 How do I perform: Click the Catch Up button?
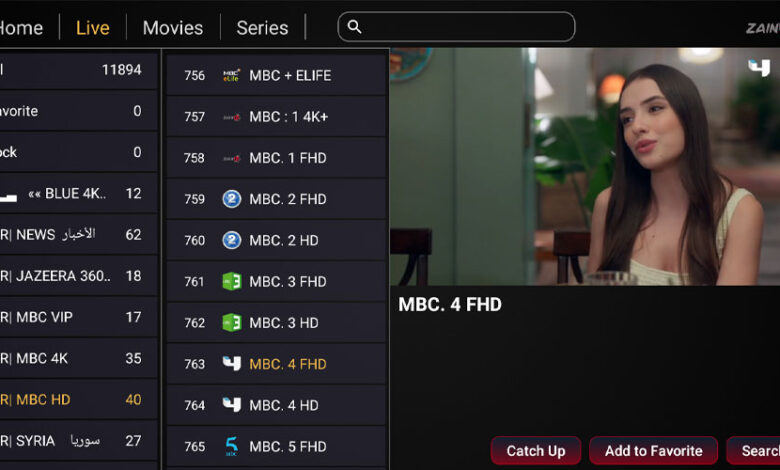point(536,451)
